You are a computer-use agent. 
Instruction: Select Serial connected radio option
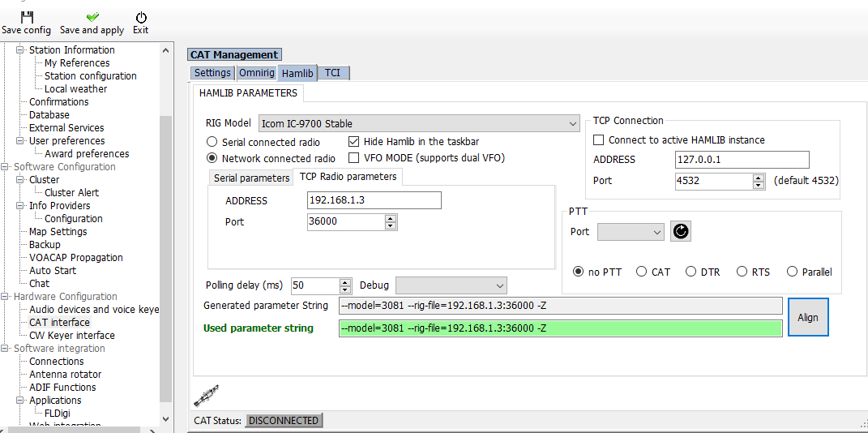[212, 142]
